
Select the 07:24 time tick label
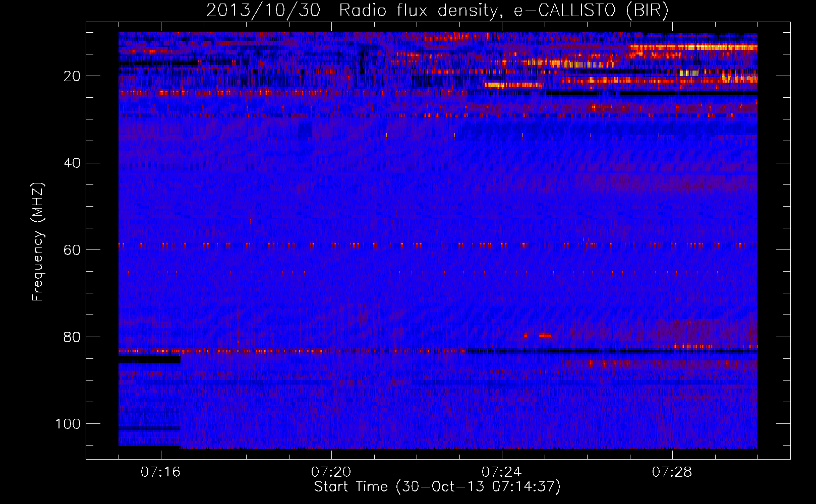[x=501, y=472]
